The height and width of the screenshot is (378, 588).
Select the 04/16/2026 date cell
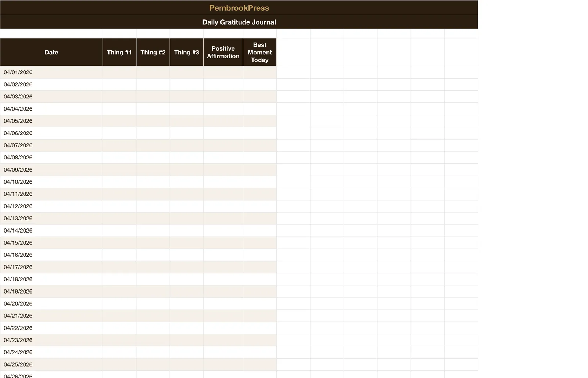pos(51,255)
